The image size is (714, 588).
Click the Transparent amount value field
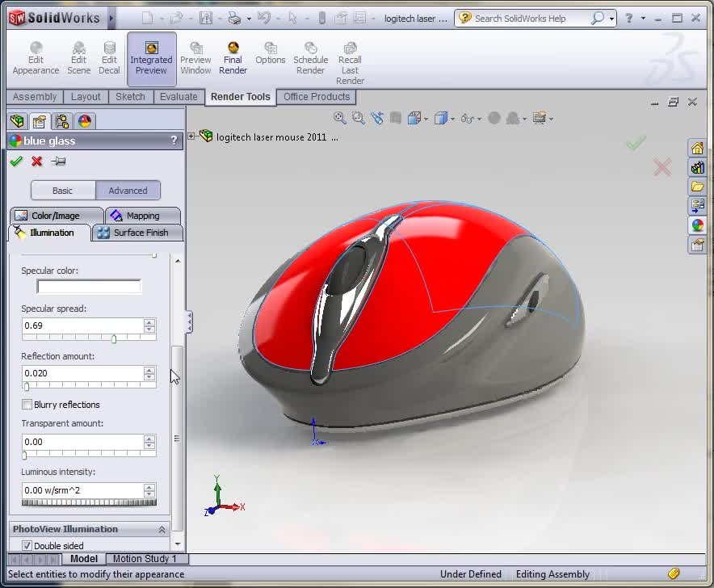tap(82, 442)
